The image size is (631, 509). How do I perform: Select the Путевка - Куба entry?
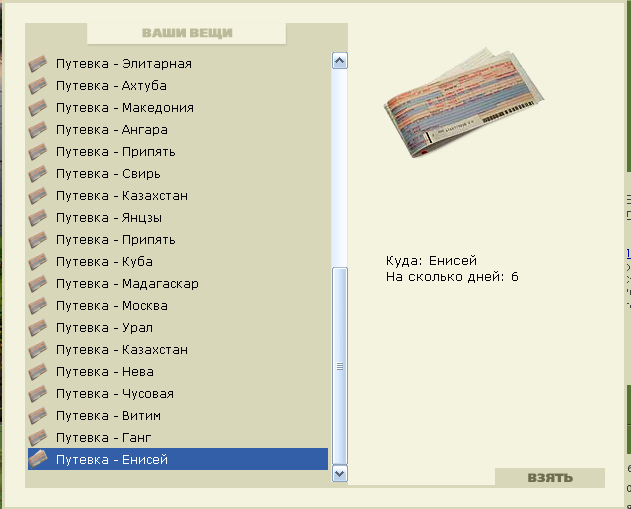point(178,262)
